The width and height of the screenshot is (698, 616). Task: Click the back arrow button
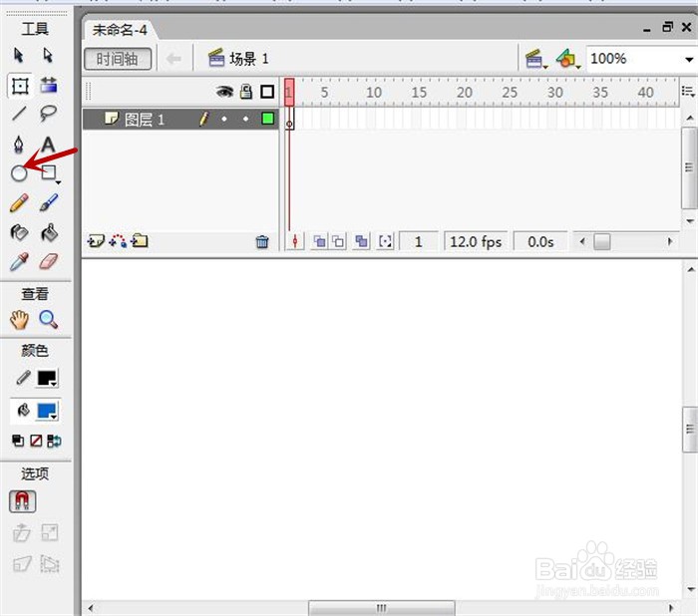tap(174, 59)
